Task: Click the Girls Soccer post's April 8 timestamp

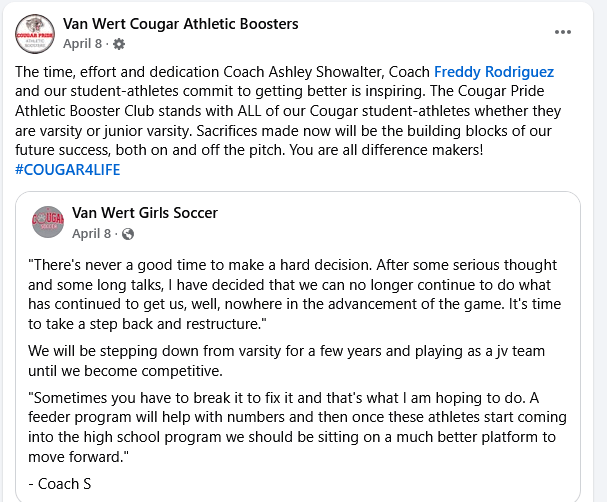Action: coord(92,234)
